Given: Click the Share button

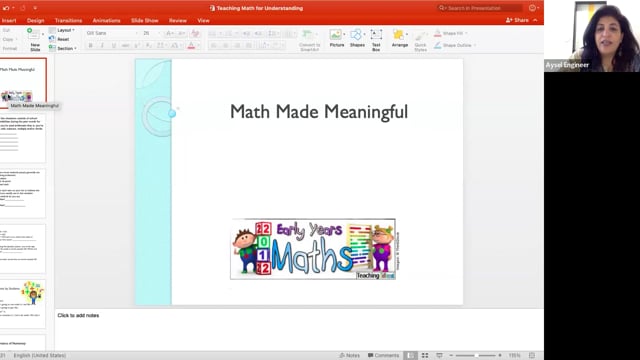Looking at the screenshot, I should coord(517,20).
